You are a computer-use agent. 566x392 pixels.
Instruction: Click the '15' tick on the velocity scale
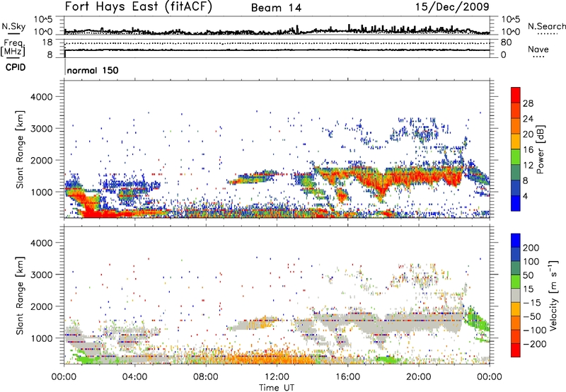(528, 289)
